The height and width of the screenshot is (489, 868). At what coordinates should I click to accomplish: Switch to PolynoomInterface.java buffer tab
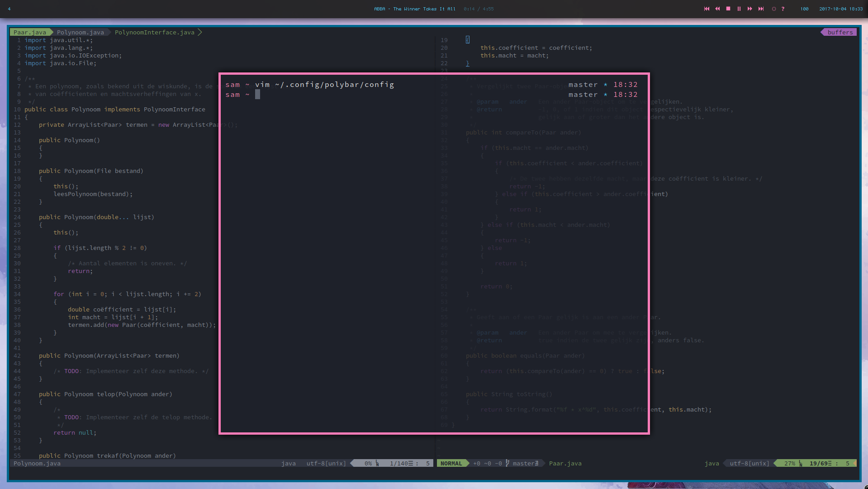[154, 32]
